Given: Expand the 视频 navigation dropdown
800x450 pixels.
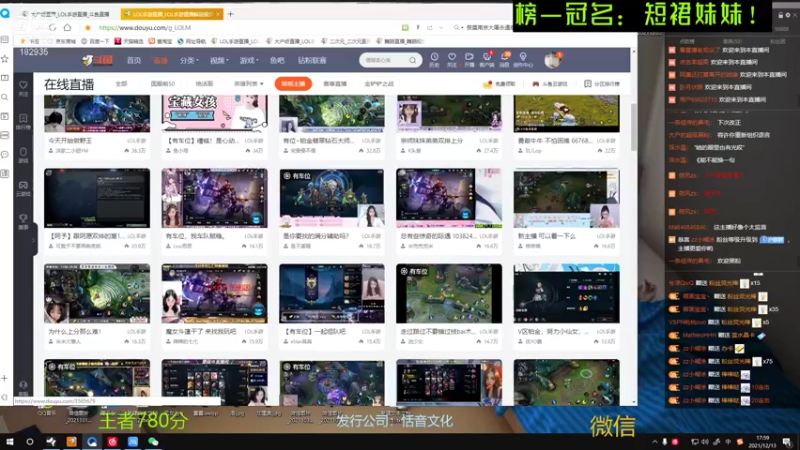Looking at the screenshot, I should [219, 60].
